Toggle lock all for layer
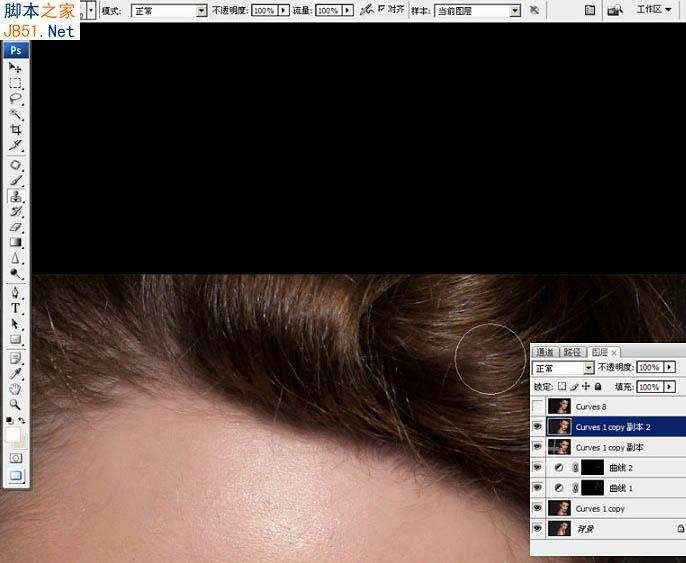Screen dimensions: 686x563 coord(598,387)
